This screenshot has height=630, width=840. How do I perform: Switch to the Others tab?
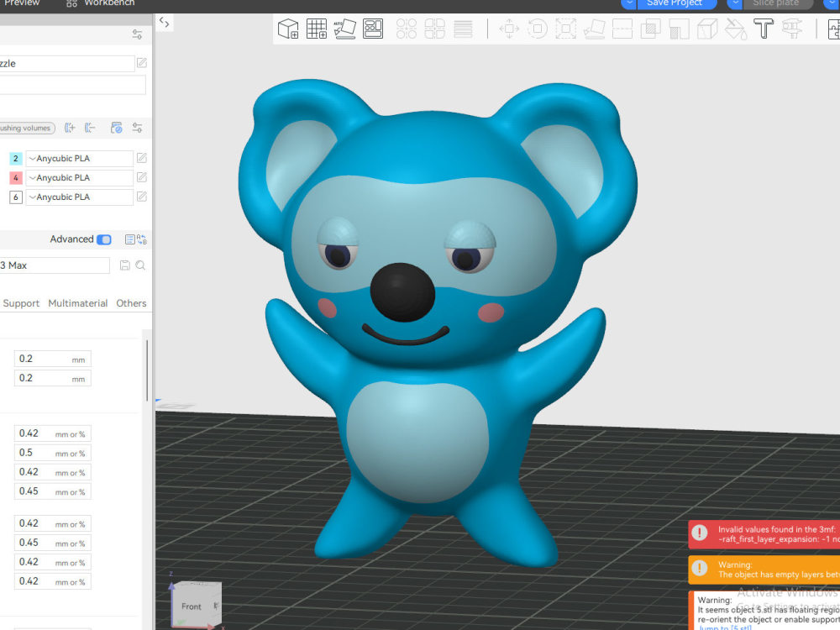tap(131, 303)
